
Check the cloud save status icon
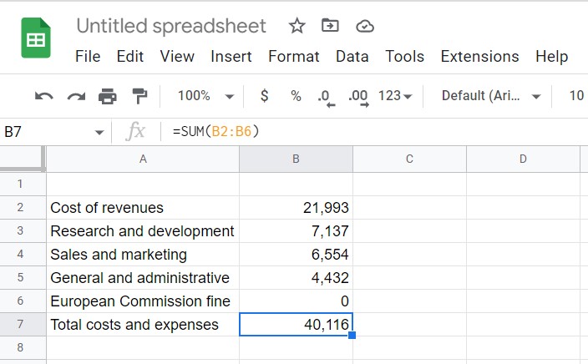coord(365,26)
